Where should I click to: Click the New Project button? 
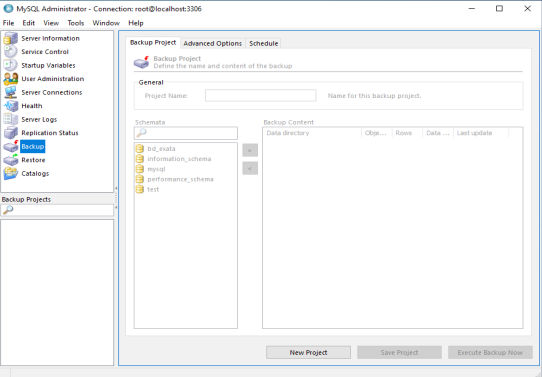pos(308,352)
